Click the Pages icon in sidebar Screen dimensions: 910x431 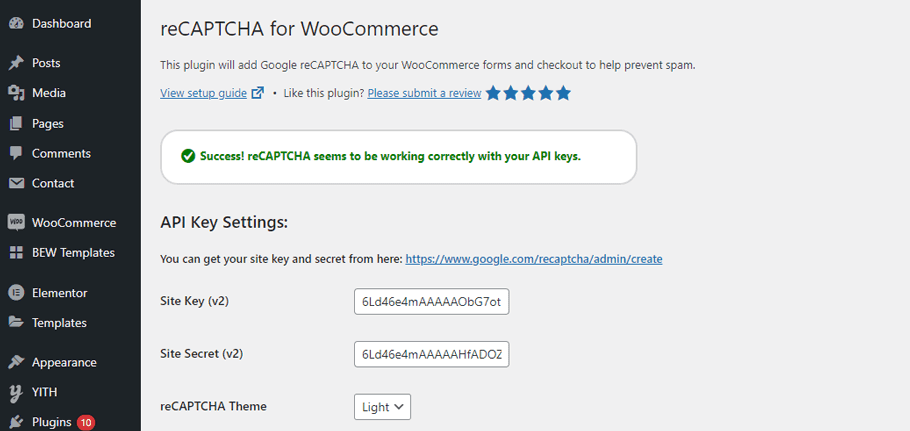(16, 124)
